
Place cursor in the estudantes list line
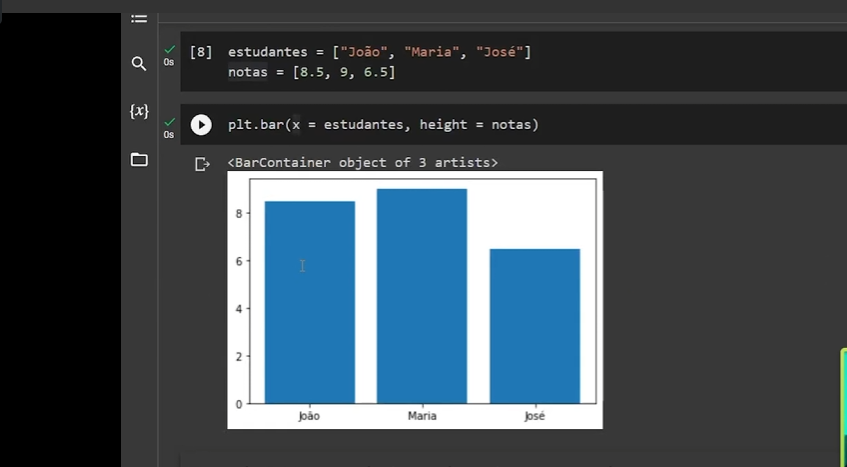[379, 52]
